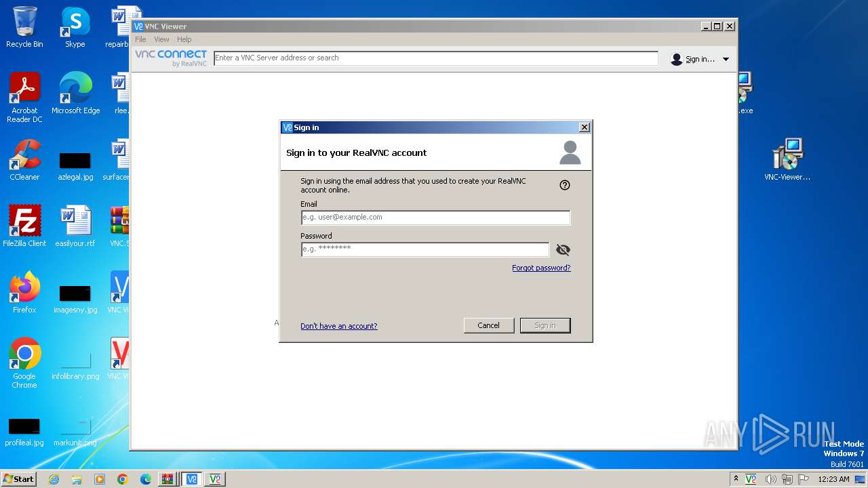
Task: Open the View menu in VNC Viewer
Action: tap(161, 39)
